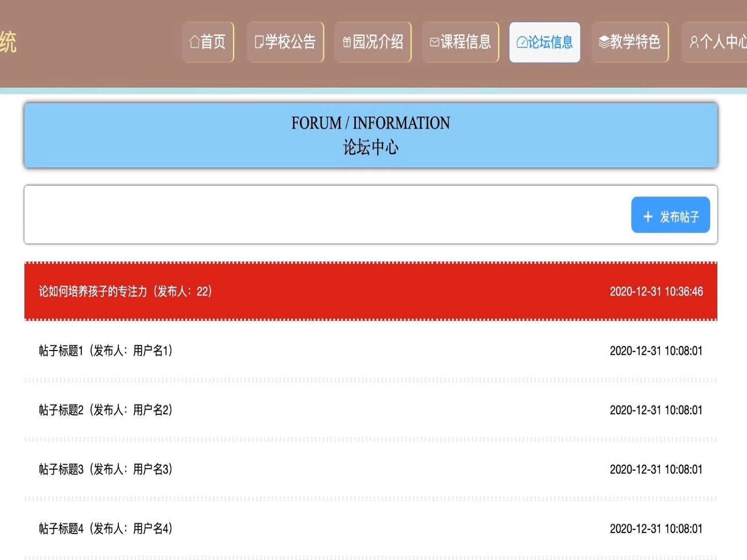Click the layers icon beside 教学特色
The width and height of the screenshot is (747, 560).
point(604,42)
